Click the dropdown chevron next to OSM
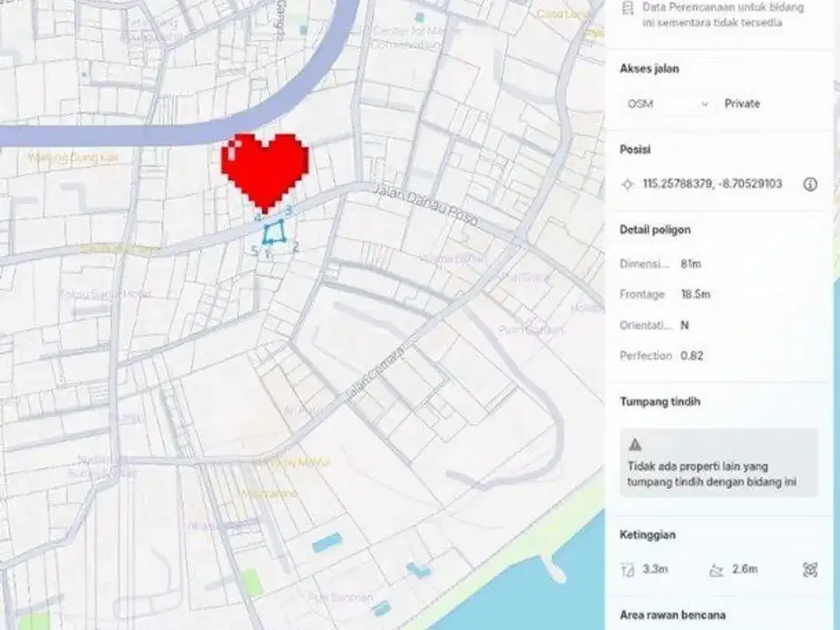This screenshot has height=630, width=840. (x=705, y=104)
